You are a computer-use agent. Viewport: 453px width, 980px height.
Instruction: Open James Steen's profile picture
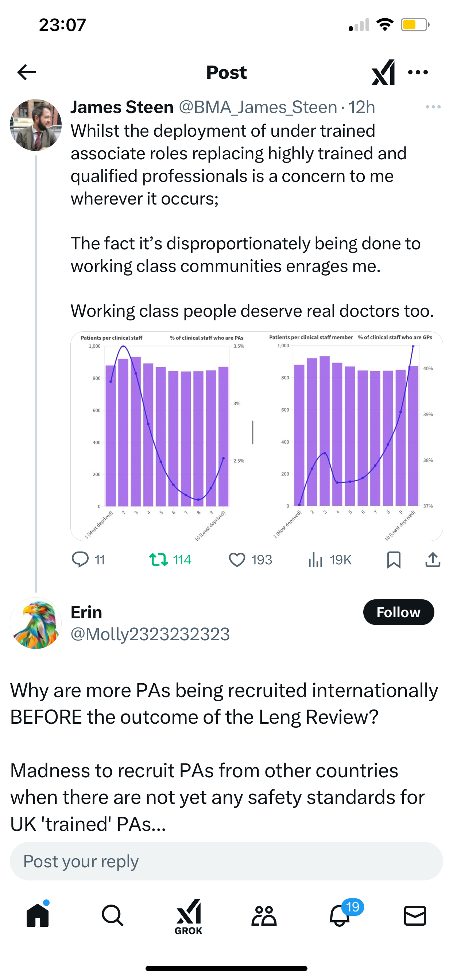pyautogui.click(x=36, y=125)
